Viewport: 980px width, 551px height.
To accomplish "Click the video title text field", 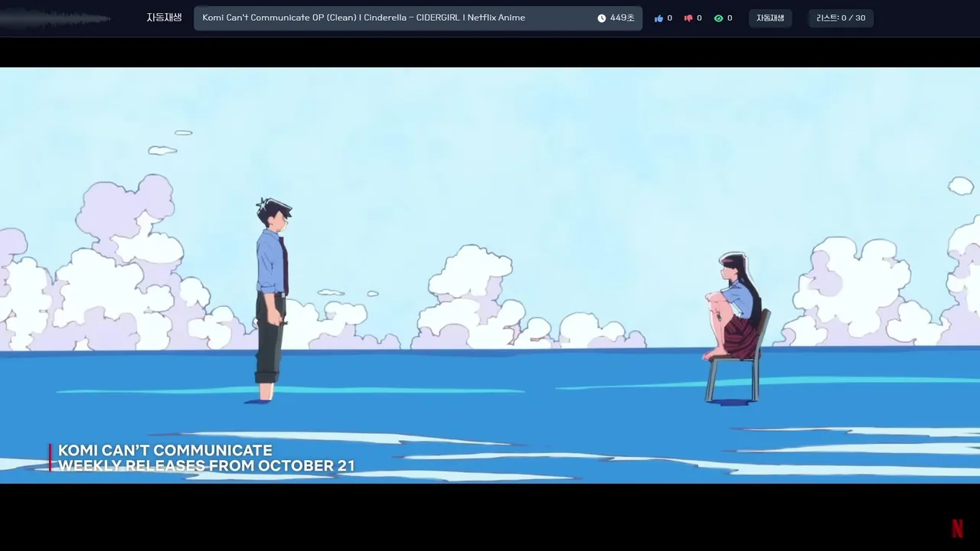I will point(418,18).
